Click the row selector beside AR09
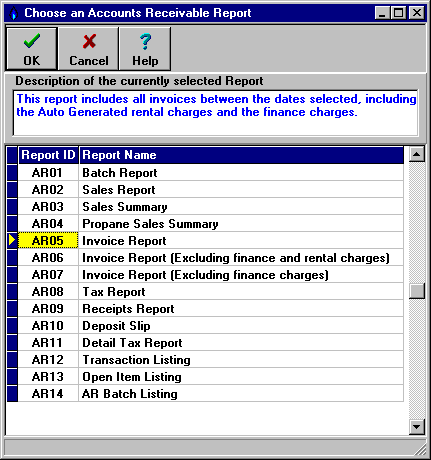Screen dimensions: 431x460 click(x=12, y=308)
